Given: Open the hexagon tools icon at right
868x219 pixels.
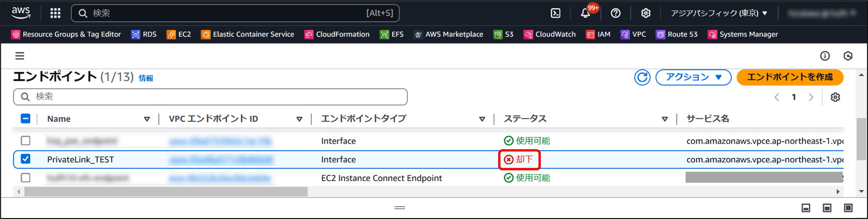Looking at the screenshot, I should 848,56.
